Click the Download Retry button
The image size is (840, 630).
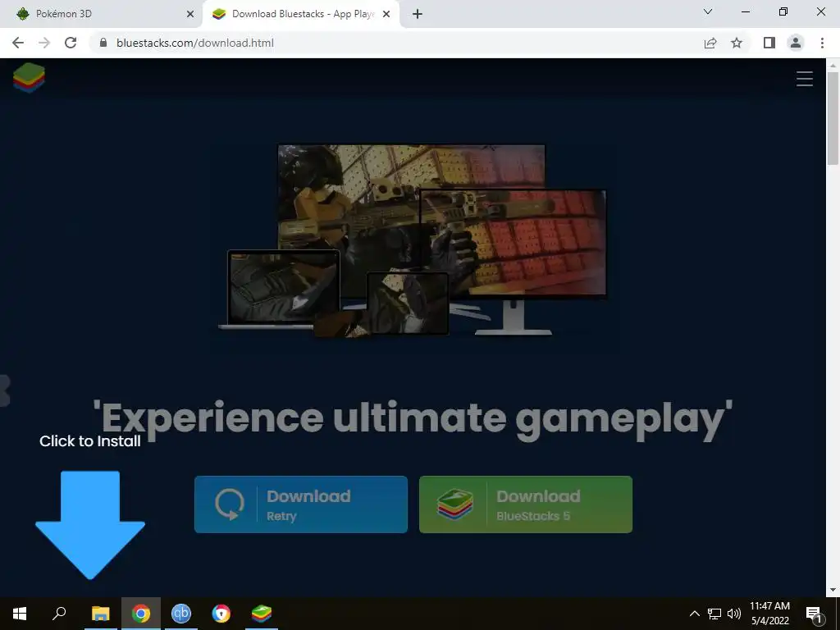pos(300,504)
